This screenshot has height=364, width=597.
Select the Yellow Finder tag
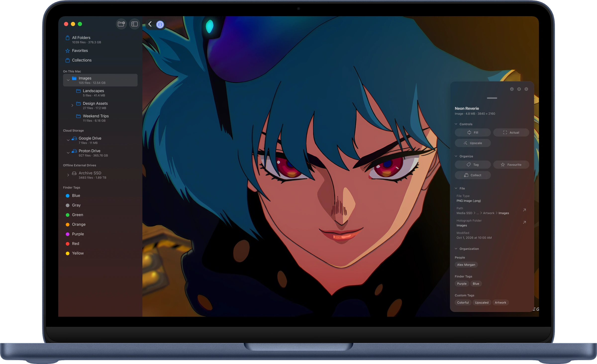tap(100, 253)
